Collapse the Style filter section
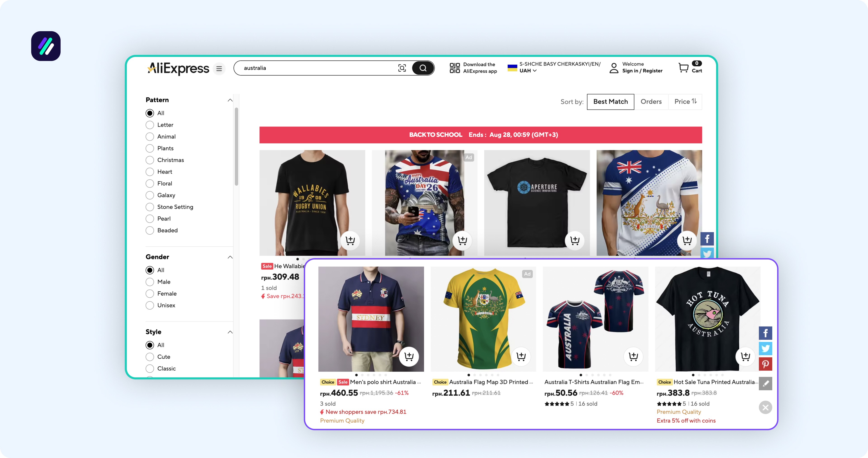The width and height of the screenshot is (868, 458). click(x=230, y=332)
